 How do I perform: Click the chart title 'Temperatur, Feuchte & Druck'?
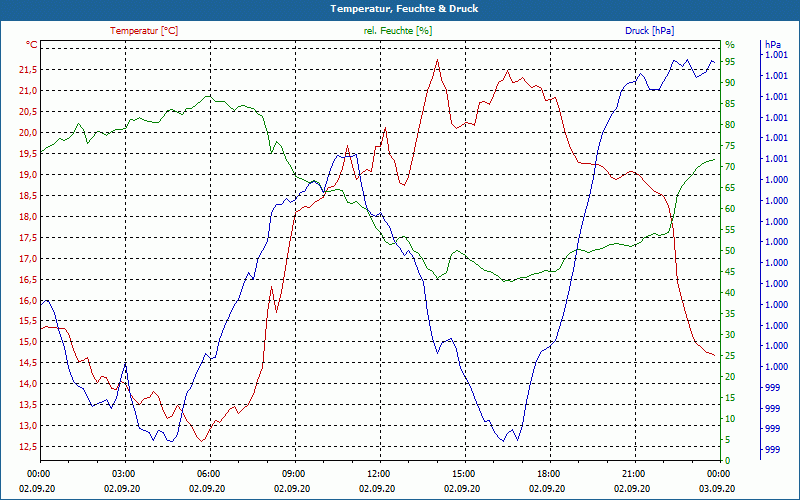pos(404,9)
